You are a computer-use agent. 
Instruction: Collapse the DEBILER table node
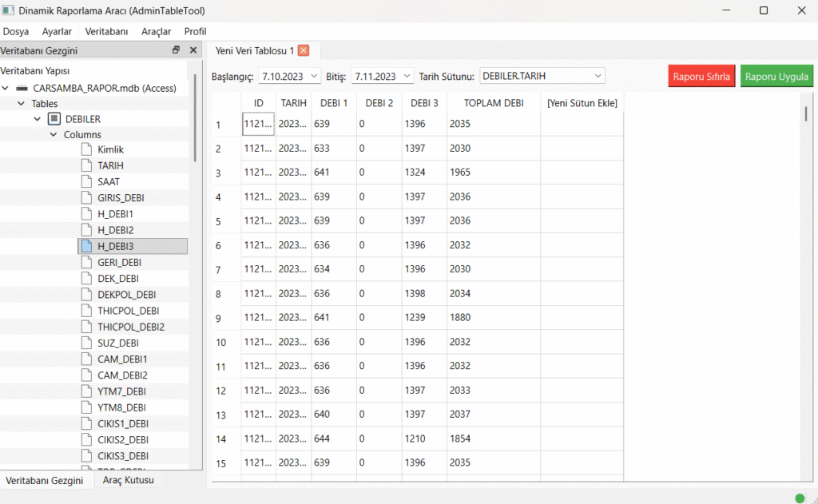(37, 119)
